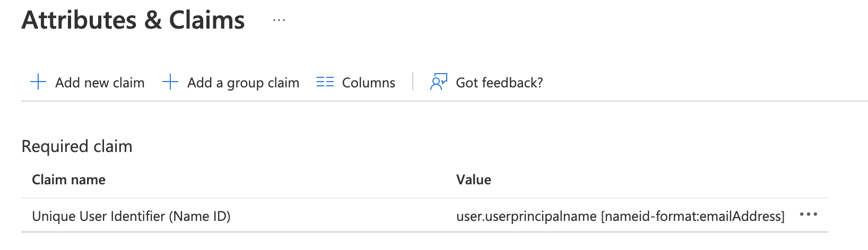Click the plus icon beside Add a group claim
Screen dimensions: 868x250
point(170,82)
